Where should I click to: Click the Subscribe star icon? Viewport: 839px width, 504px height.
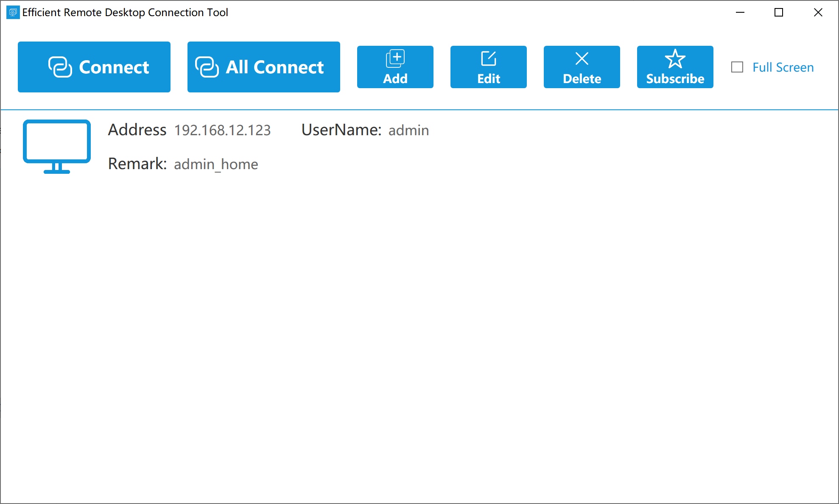[x=675, y=58]
